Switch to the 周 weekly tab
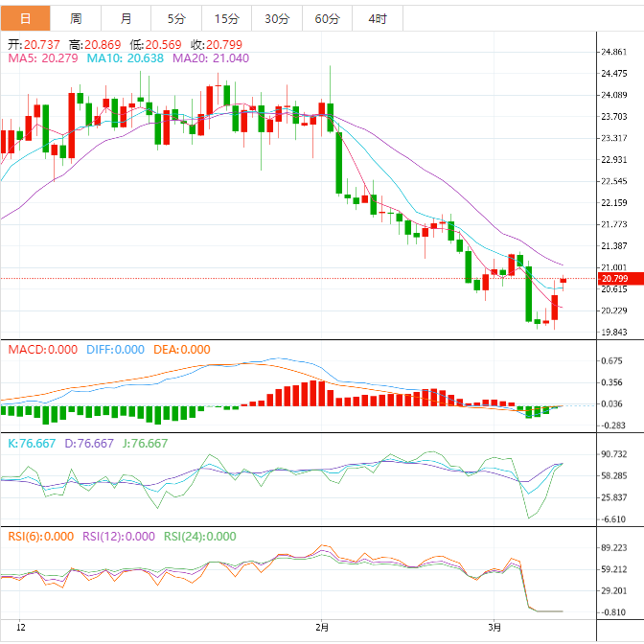Viewport: 644px width, 644px height. point(76,18)
